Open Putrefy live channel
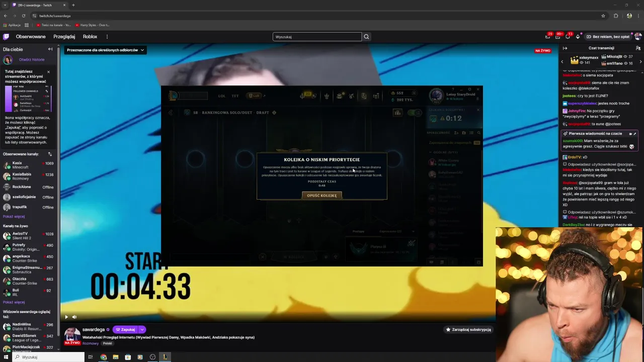 28,247
